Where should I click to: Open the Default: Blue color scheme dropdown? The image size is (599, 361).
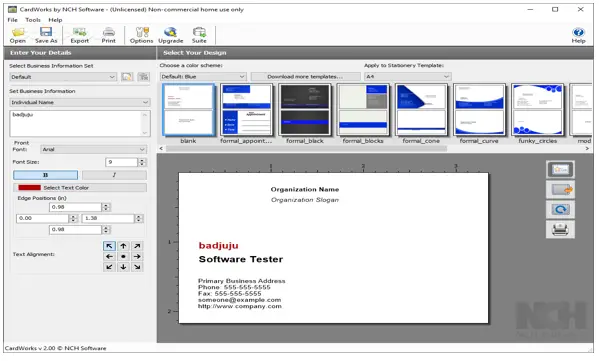tap(203, 76)
